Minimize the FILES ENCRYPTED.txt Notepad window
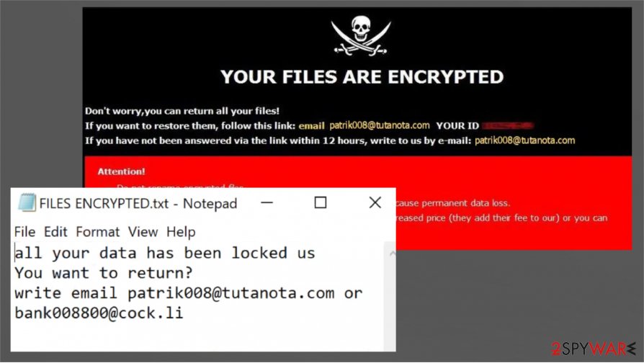 coord(267,202)
